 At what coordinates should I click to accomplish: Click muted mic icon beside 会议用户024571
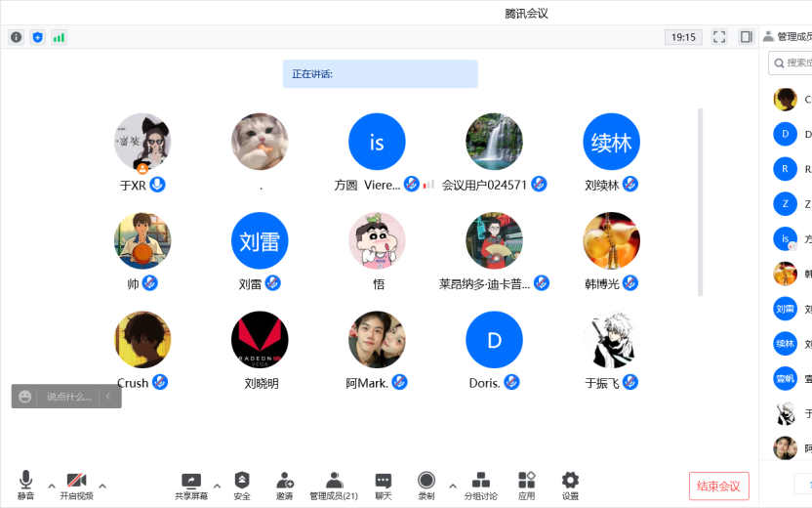pyautogui.click(x=539, y=184)
